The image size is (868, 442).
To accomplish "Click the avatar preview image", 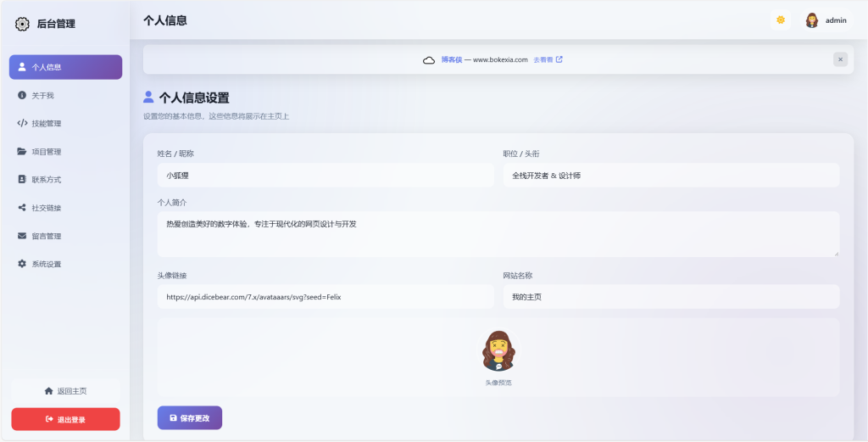I will (x=498, y=351).
